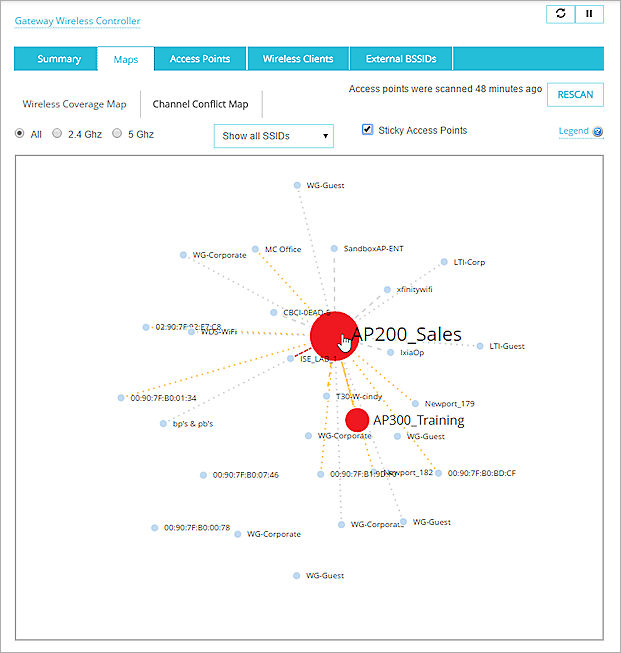This screenshot has width=621, height=653.
Task: Open the Show all SSIDs dropdown
Action: (273, 136)
